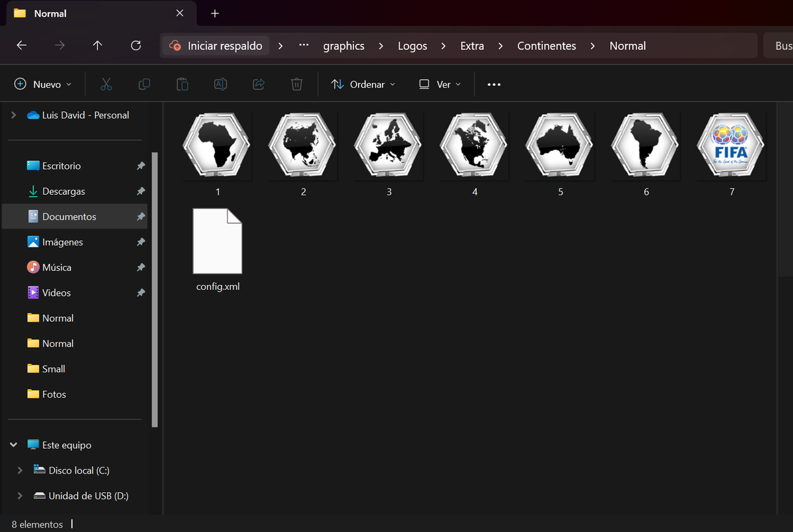Click the Rename icon in toolbar

pyautogui.click(x=220, y=84)
